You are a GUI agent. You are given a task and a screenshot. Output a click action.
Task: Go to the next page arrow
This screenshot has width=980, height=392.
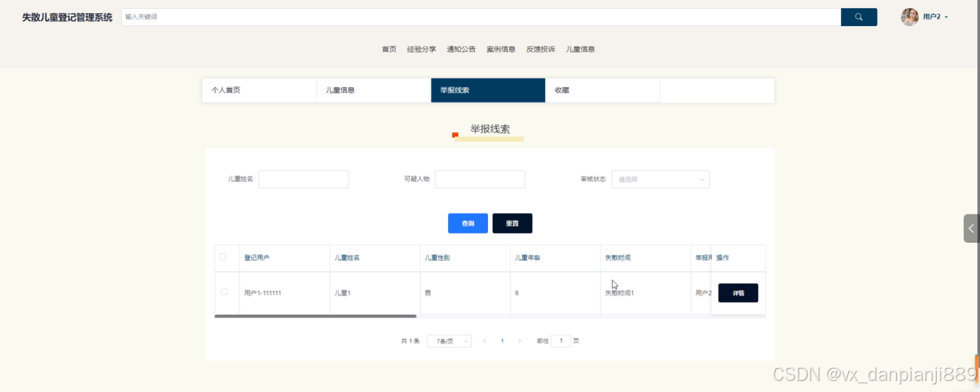coord(520,341)
